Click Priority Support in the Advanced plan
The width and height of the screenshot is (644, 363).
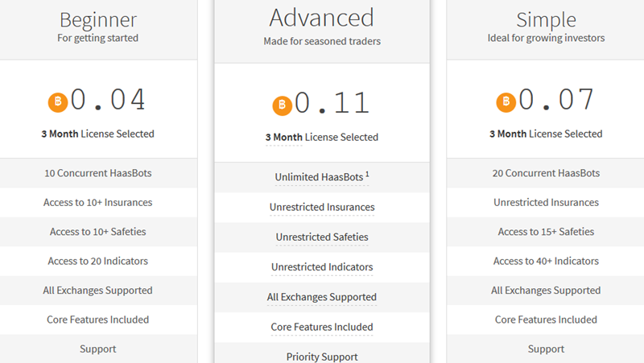322,357
